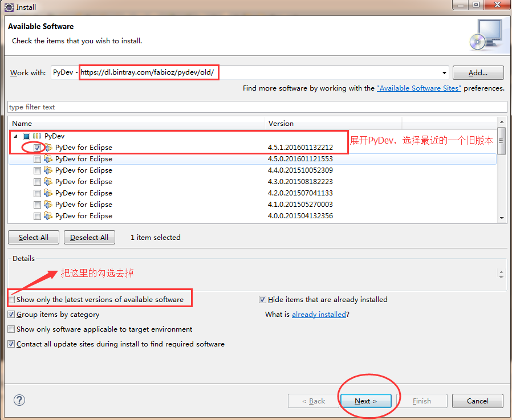
Task: Click the Details pane down stepper arrow
Action: (501, 276)
